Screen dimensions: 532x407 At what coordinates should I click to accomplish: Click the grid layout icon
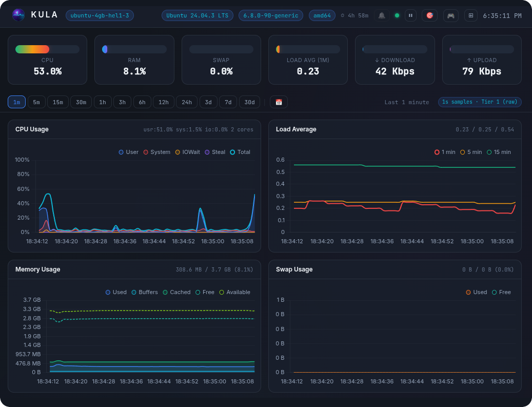point(471,15)
